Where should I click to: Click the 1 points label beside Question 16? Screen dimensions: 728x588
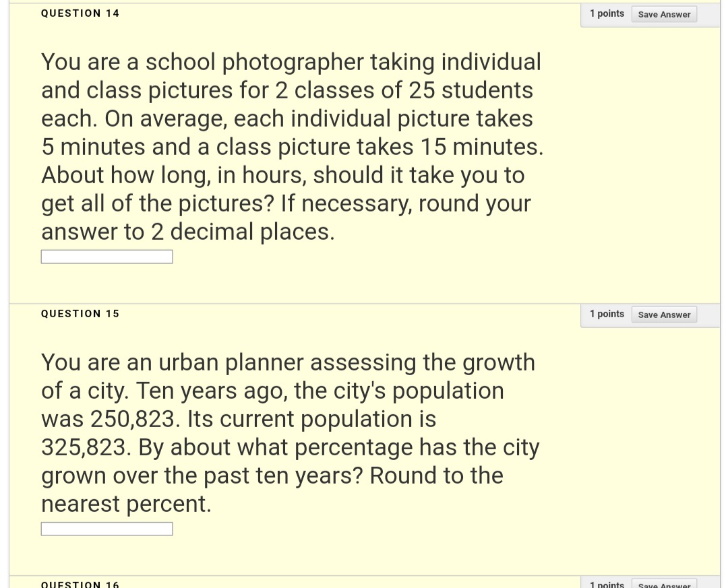click(x=606, y=583)
